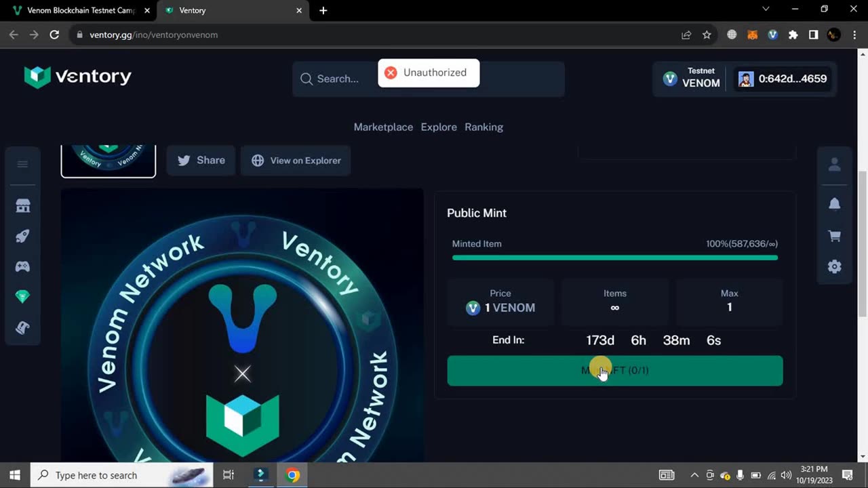Expand the left sidebar hamburger menu
Screen dimensions: 868x488
pyautogui.click(x=22, y=164)
